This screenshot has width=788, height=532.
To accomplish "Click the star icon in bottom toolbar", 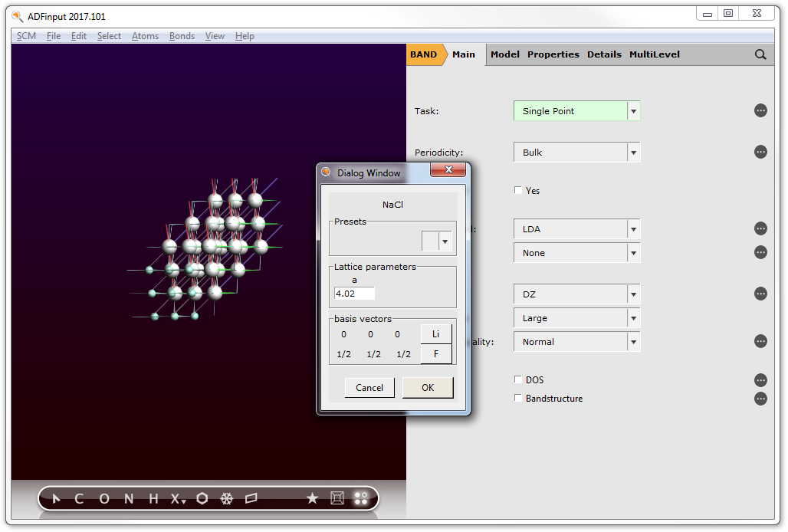I will tap(312, 499).
